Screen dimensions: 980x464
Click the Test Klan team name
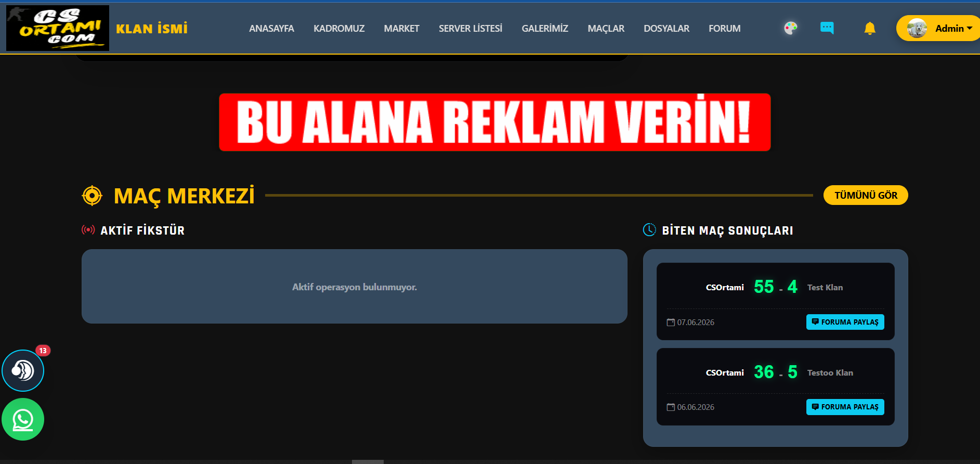pyautogui.click(x=825, y=288)
